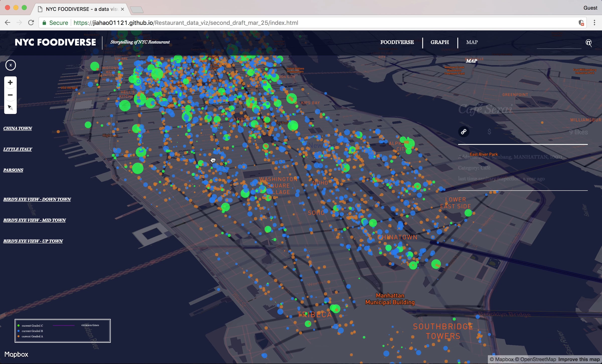This screenshot has height=364, width=602.
Task: Reset map bearing with the compass
Action: 10,107
